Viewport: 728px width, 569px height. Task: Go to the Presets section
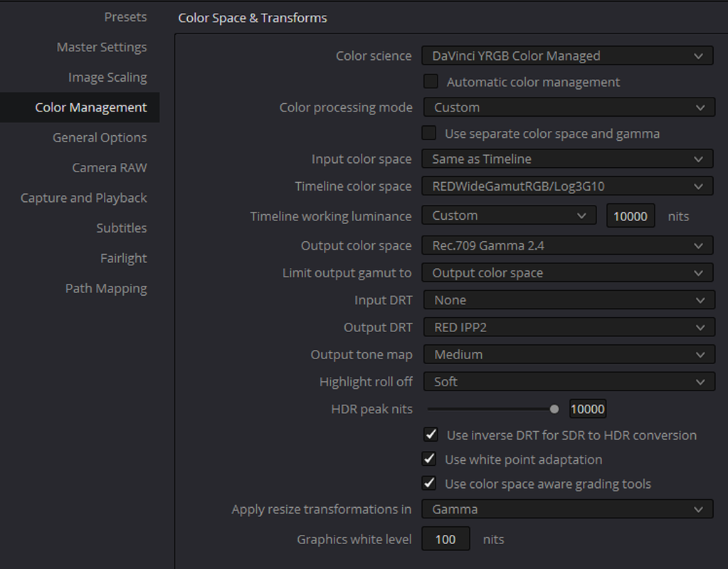[125, 17]
